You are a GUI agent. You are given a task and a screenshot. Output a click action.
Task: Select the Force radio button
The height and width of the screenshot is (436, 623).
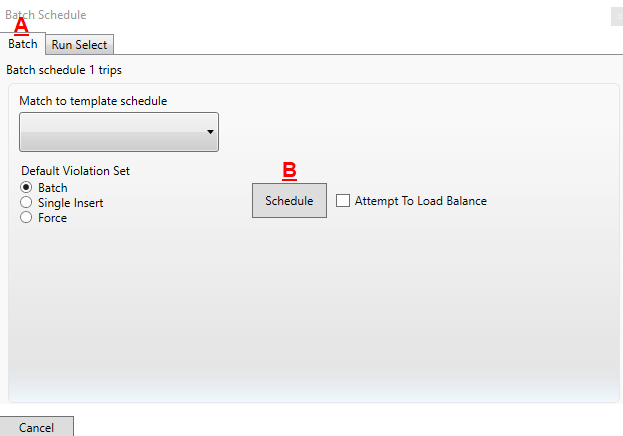point(26,217)
